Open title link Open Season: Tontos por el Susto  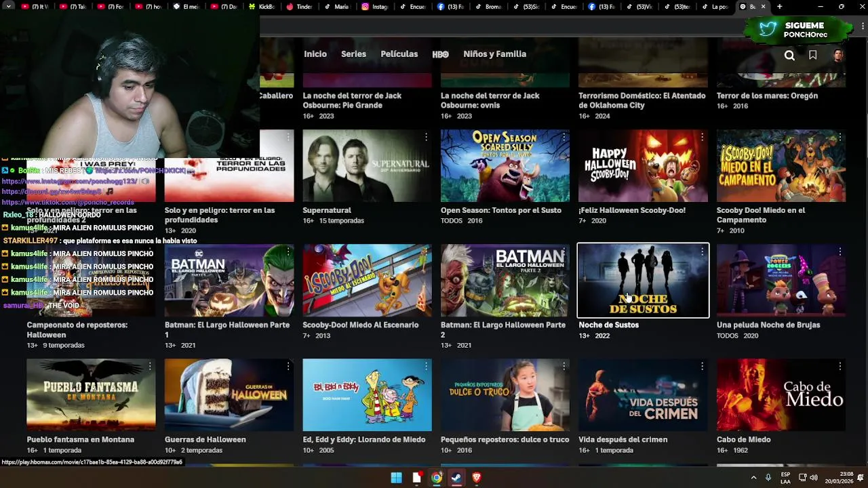pos(501,210)
